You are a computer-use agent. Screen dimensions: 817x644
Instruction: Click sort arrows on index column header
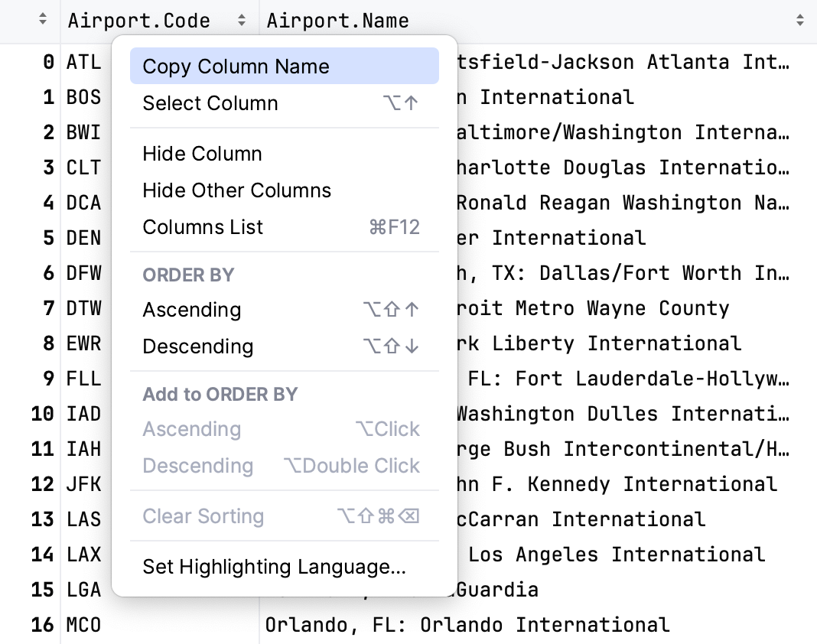click(x=43, y=21)
